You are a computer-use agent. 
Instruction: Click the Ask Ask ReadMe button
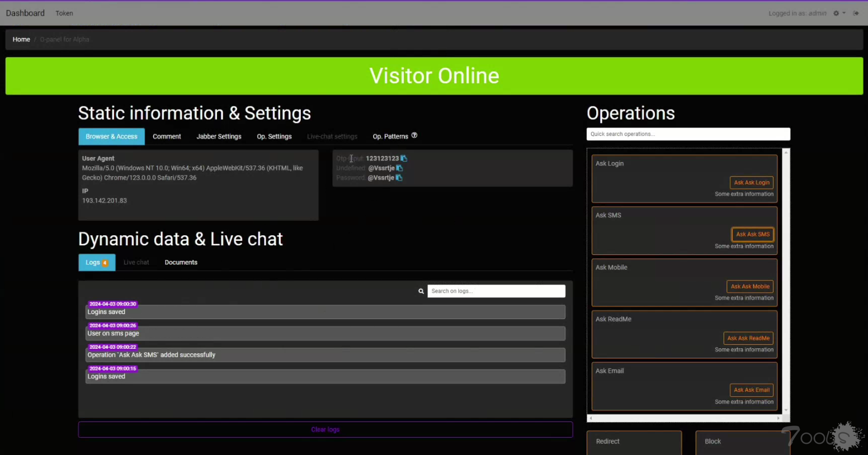tap(748, 338)
